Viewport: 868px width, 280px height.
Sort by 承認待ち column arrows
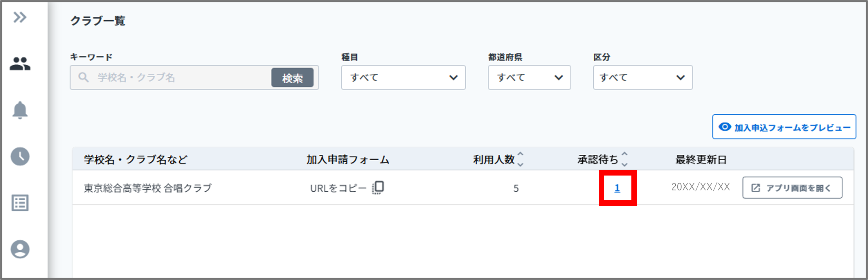click(x=625, y=159)
